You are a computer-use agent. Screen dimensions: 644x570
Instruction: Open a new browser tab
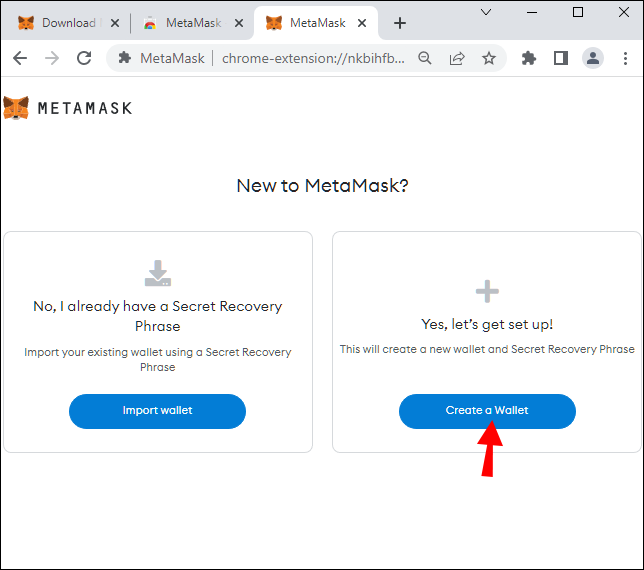coord(400,22)
